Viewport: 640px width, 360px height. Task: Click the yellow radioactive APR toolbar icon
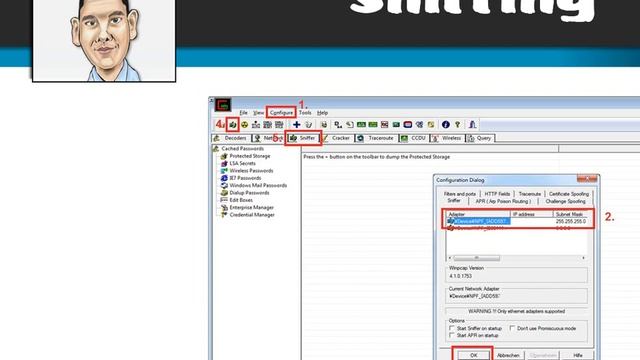244,124
